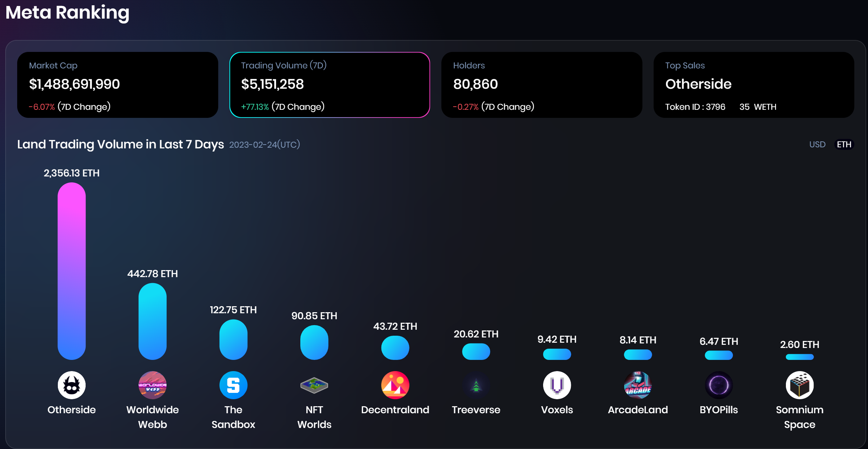Click the Worldwide Webb volume bar
Screen dimensions: 868x449
153,321
